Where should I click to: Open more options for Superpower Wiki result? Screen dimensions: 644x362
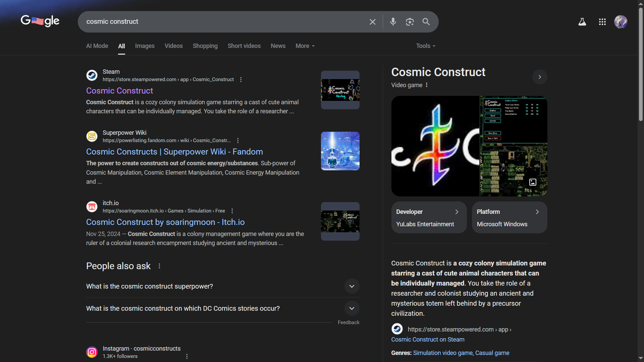(238, 140)
